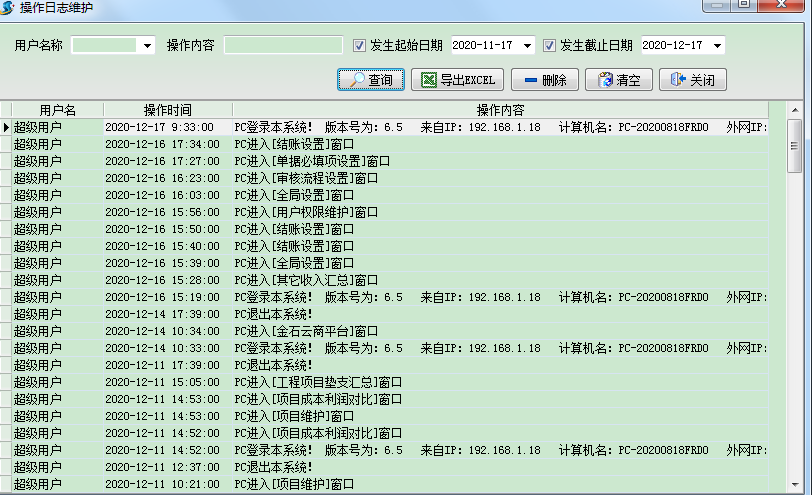
Task: Click the current row arrow indicator
Action: (6, 127)
